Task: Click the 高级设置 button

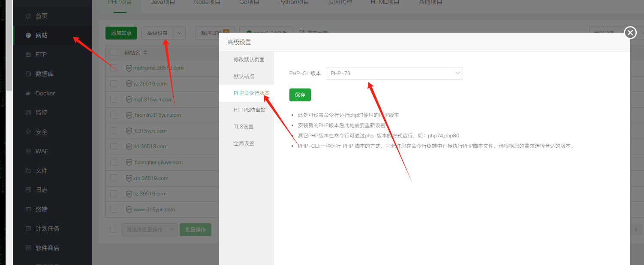Action: coord(157,33)
